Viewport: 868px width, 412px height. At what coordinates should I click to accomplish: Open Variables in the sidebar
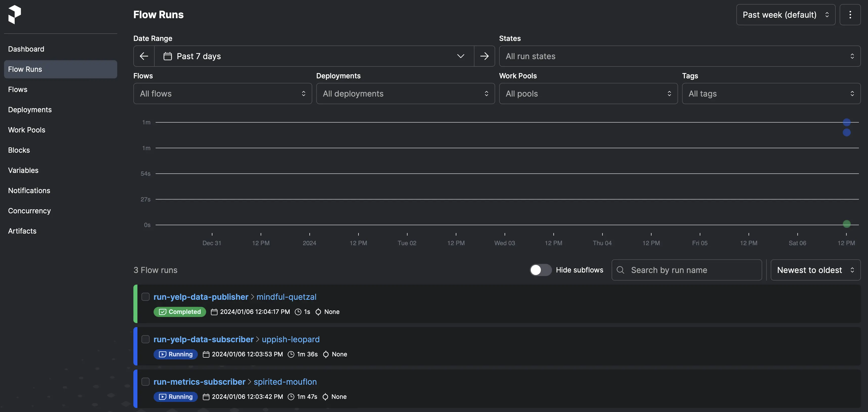(x=61, y=170)
